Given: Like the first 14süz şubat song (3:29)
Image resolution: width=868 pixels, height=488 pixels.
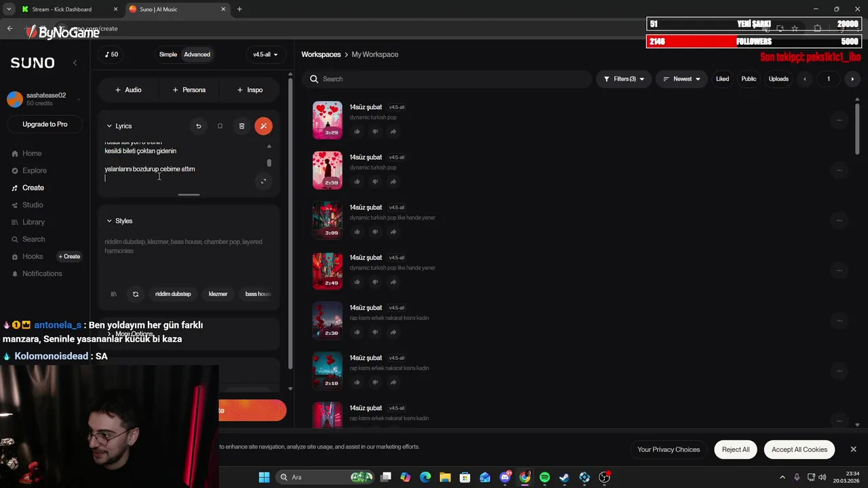Looking at the screenshot, I should click(357, 131).
